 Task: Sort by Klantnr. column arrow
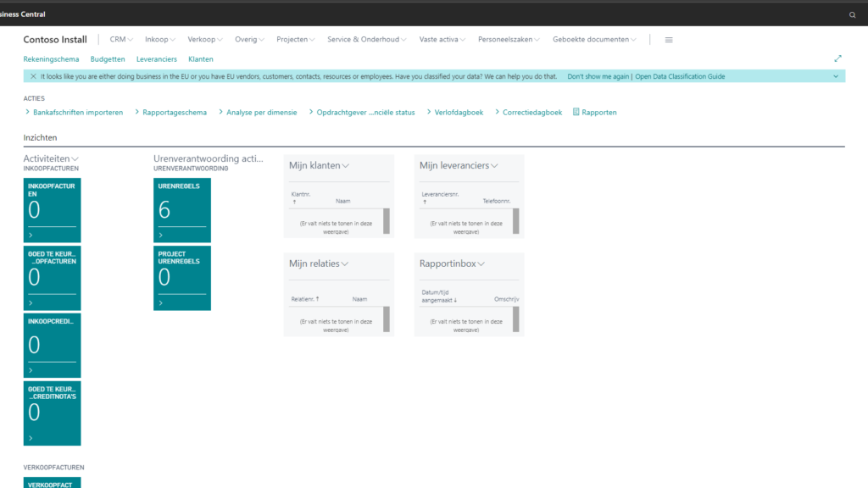coord(294,202)
